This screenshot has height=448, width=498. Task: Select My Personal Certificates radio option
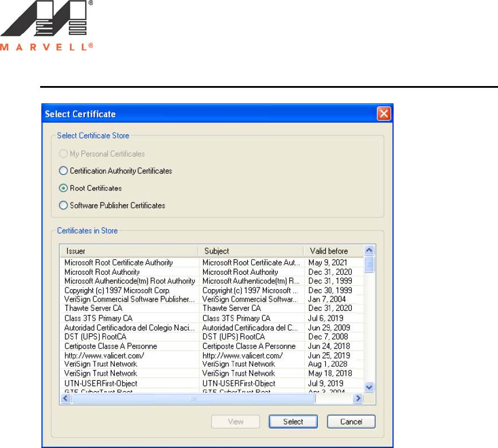tap(102, 154)
